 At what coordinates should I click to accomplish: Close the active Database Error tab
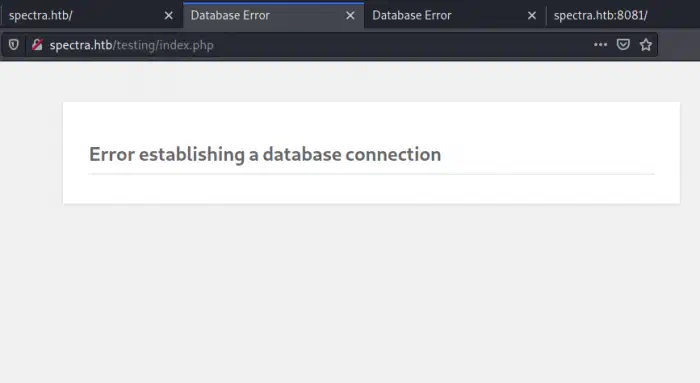point(350,16)
